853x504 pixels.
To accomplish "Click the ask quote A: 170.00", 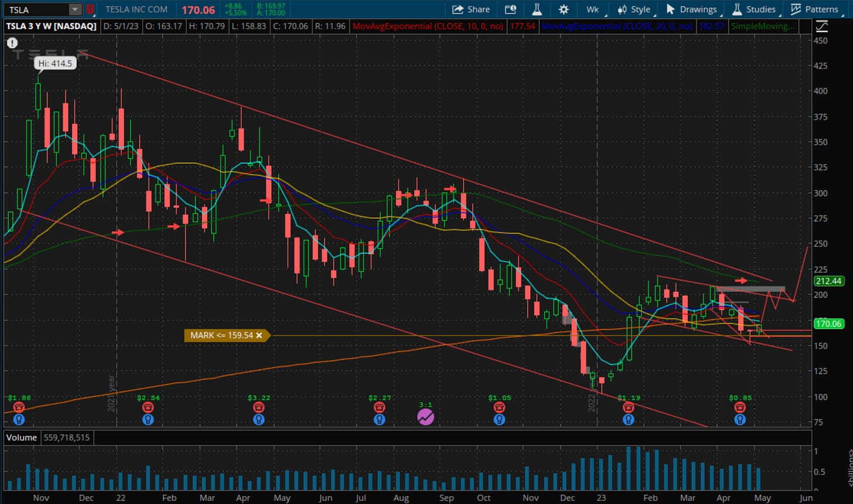I will (271, 13).
